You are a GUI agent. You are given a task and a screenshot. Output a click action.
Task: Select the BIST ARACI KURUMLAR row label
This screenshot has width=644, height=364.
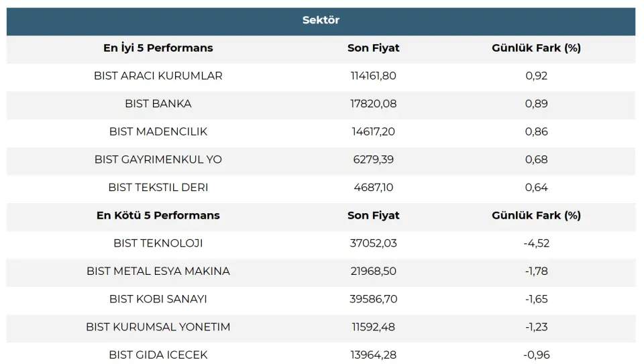pos(158,76)
